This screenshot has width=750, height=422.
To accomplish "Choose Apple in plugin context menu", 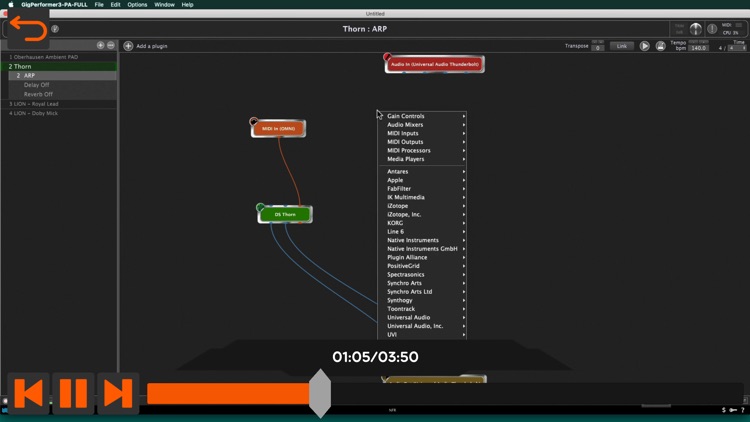I will [x=422, y=180].
